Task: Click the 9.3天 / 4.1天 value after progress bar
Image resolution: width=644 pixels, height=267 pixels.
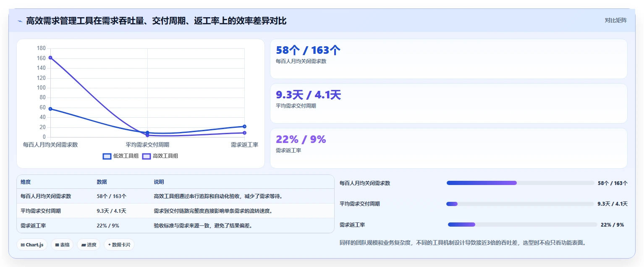Action: click(613, 204)
